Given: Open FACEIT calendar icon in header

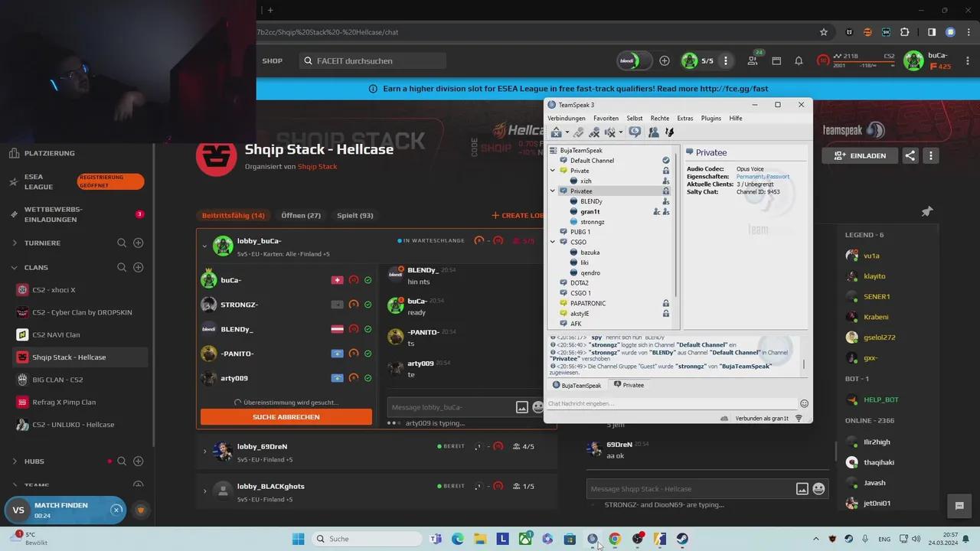Looking at the screenshot, I should pos(776,61).
